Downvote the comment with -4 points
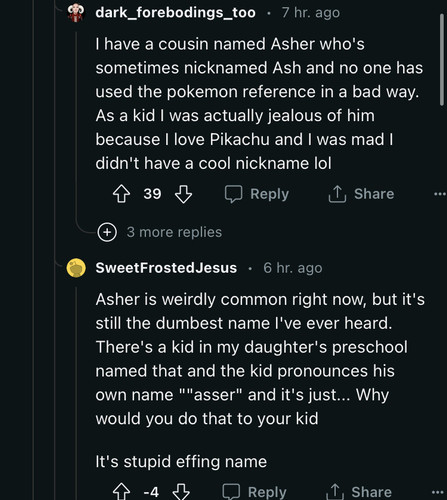The height and width of the screenshot is (500, 447). 181,492
